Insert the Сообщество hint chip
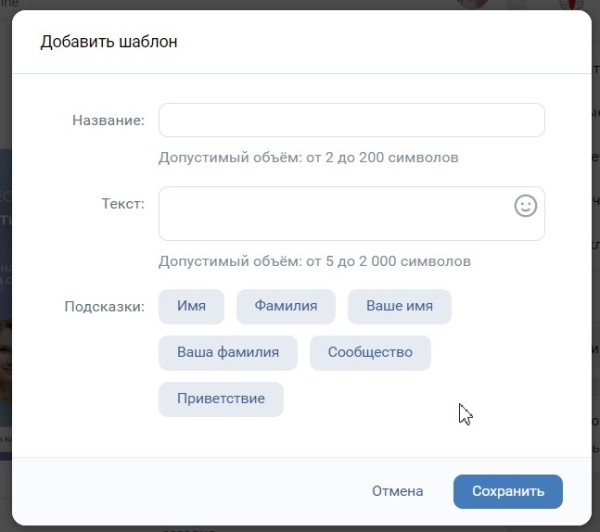 pos(369,353)
